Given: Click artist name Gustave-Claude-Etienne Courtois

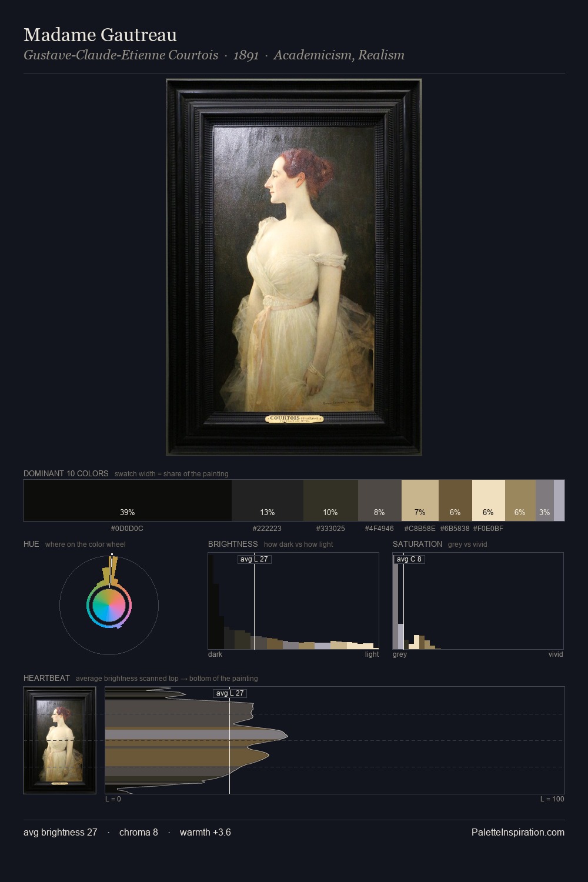Looking at the screenshot, I should [121, 55].
